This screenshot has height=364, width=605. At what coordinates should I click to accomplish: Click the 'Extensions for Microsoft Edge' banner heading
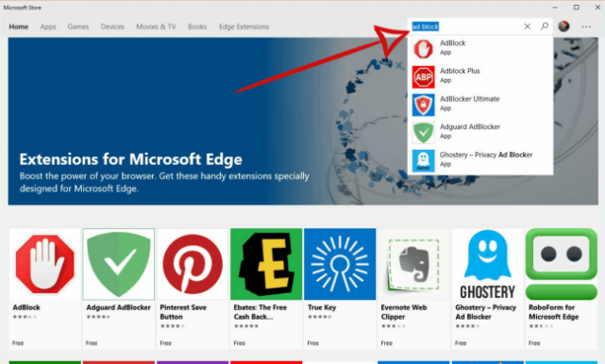pos(131,159)
